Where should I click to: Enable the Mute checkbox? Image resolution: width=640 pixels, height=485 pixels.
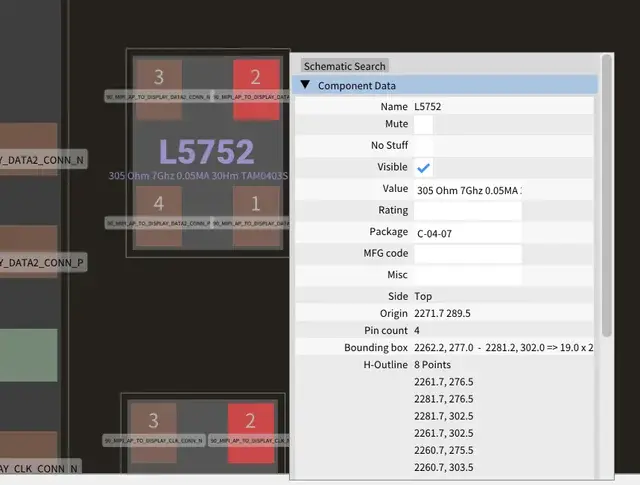tap(424, 125)
